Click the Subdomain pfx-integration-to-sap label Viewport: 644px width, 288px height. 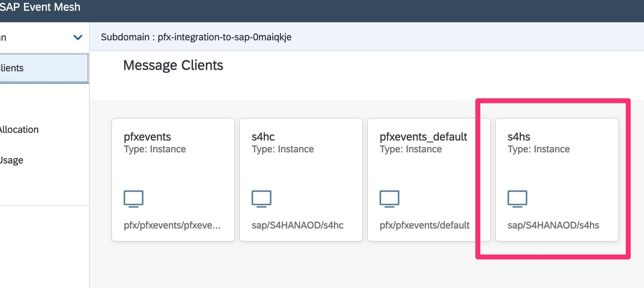tap(196, 37)
